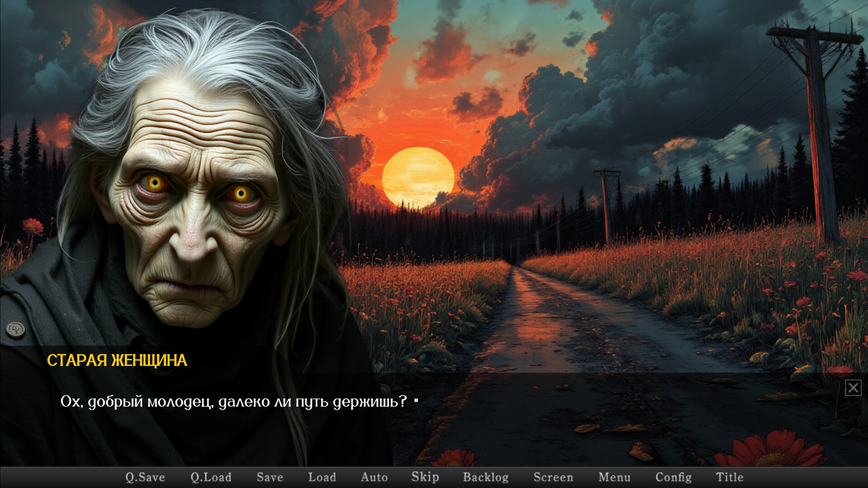Click the СТАРАЯ ЖЕНЩИНА speaker name
This screenshot has width=868, height=488.
tap(117, 361)
